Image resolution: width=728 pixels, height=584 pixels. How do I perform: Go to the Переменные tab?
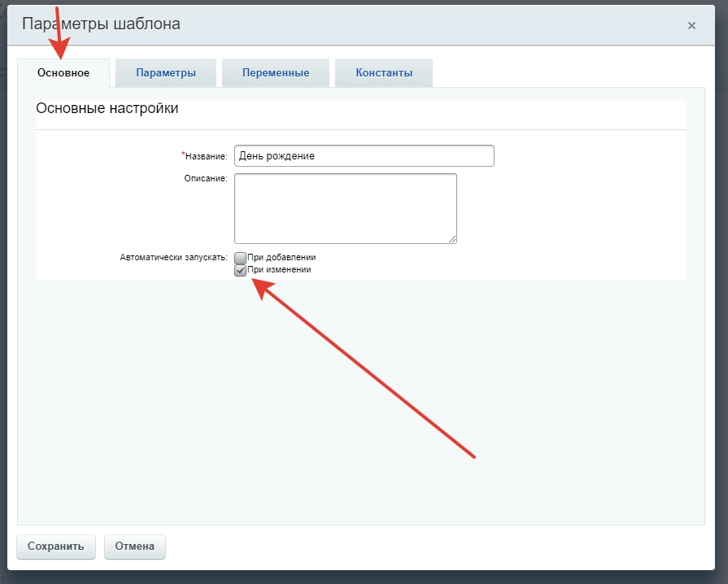pyautogui.click(x=276, y=73)
